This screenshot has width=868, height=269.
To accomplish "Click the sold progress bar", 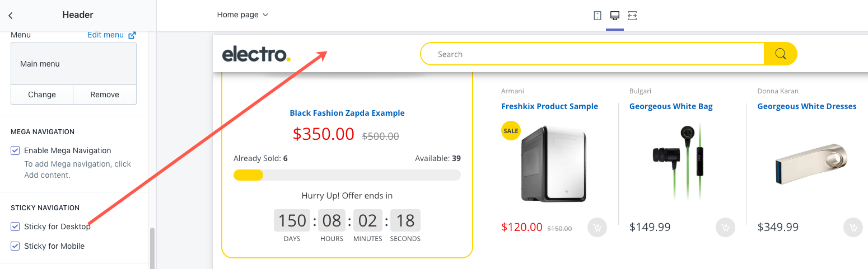I will point(347,175).
